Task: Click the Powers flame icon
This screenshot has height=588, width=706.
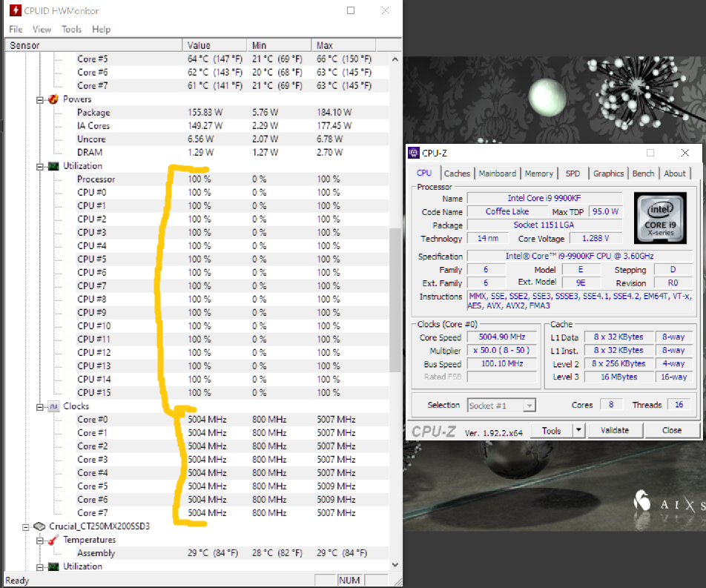Action: [x=53, y=99]
